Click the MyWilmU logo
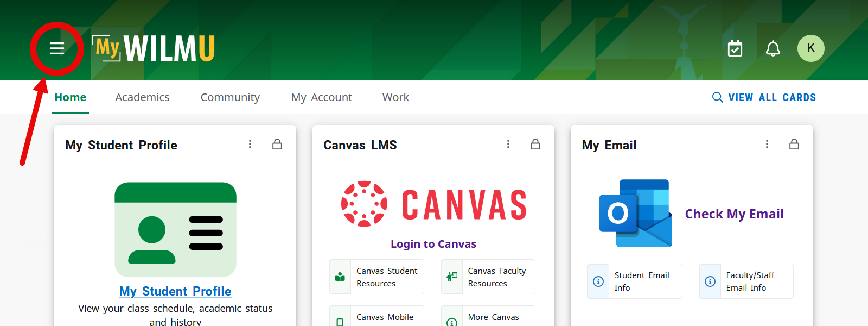868x326 pixels. coord(154,48)
